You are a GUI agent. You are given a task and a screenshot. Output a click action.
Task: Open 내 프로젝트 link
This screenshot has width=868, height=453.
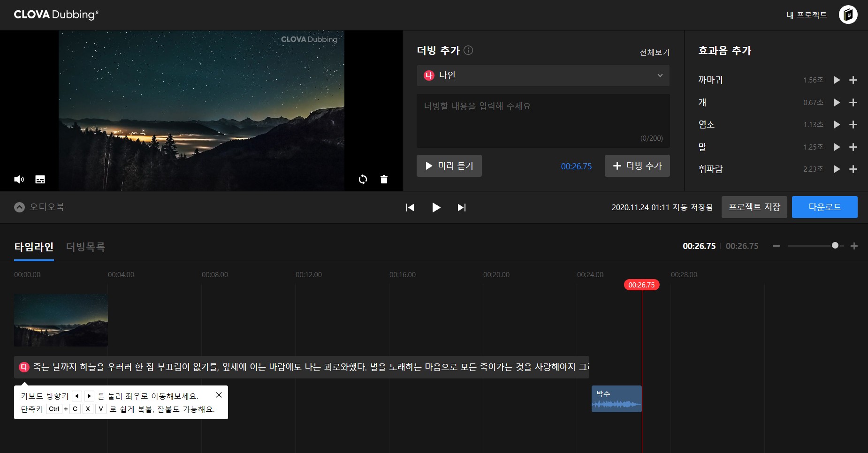point(807,15)
